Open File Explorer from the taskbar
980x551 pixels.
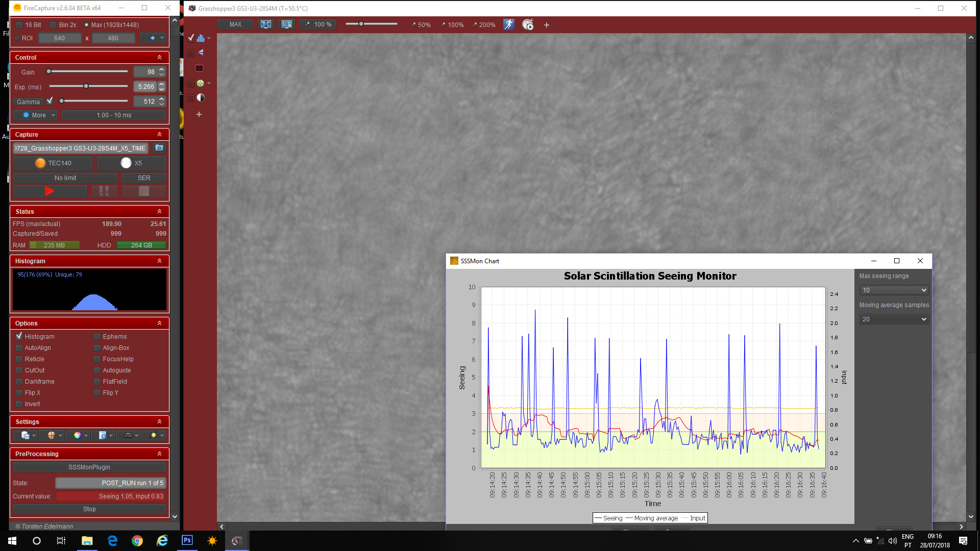(x=87, y=540)
